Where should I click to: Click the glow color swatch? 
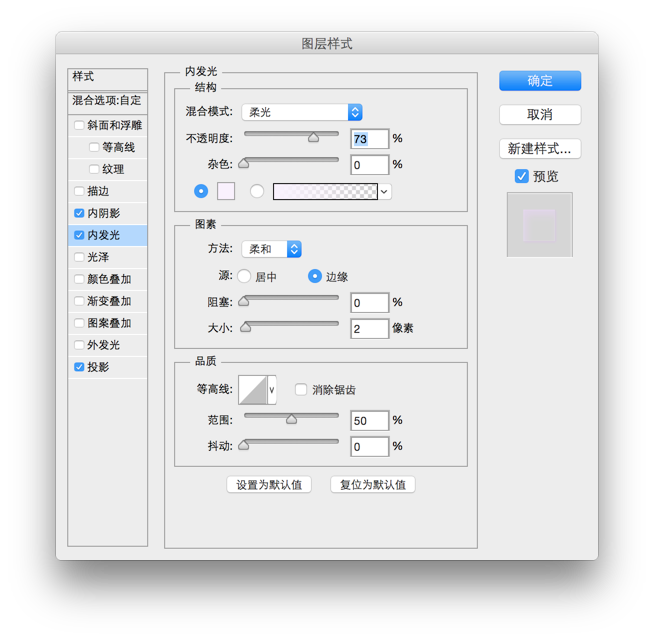click(x=226, y=191)
